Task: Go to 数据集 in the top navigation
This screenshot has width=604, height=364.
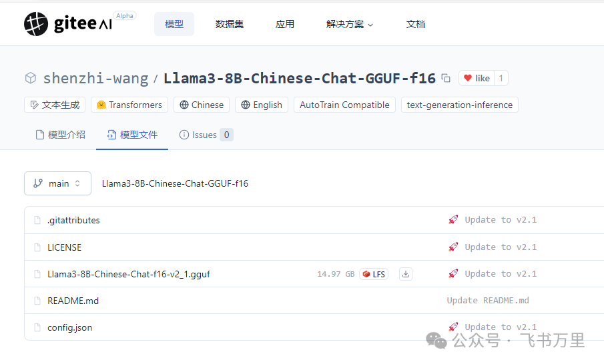Action: pos(230,24)
